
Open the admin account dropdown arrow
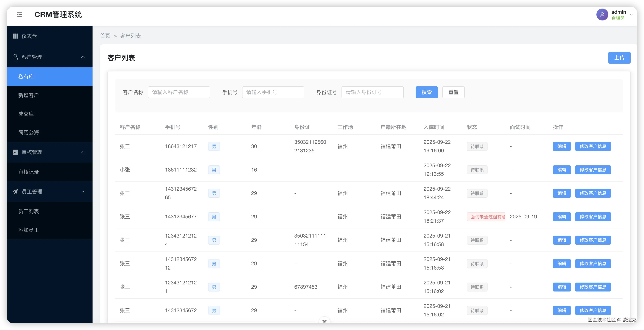[631, 15]
